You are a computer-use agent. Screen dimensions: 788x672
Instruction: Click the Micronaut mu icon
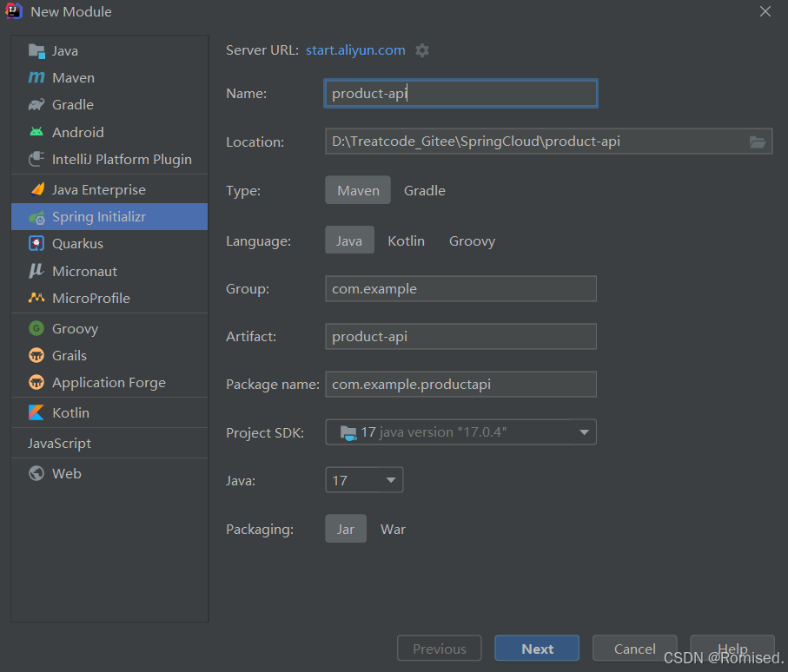coord(36,271)
